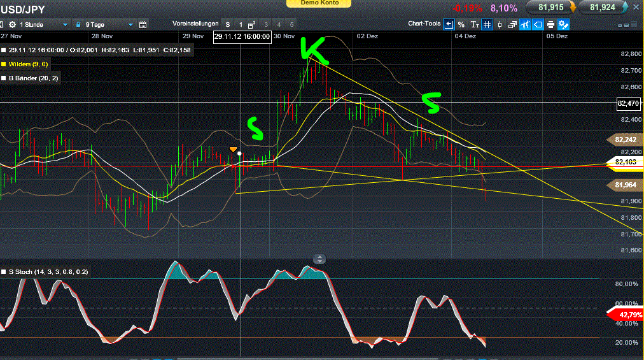
Task: Click the price label tag icon
Action: point(538,24)
